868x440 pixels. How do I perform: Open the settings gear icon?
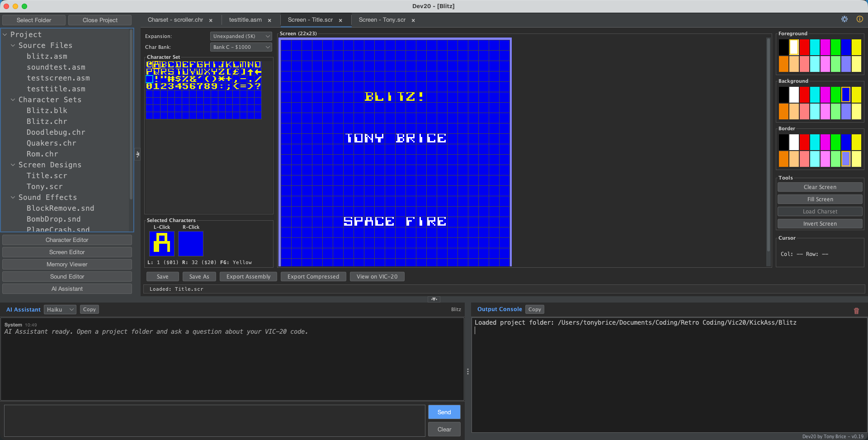[844, 19]
